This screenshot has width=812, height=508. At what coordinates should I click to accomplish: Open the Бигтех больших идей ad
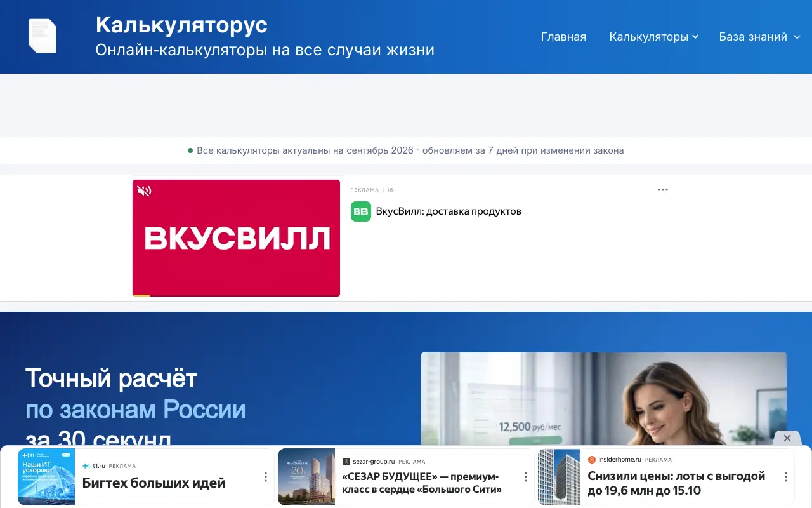coord(154,483)
